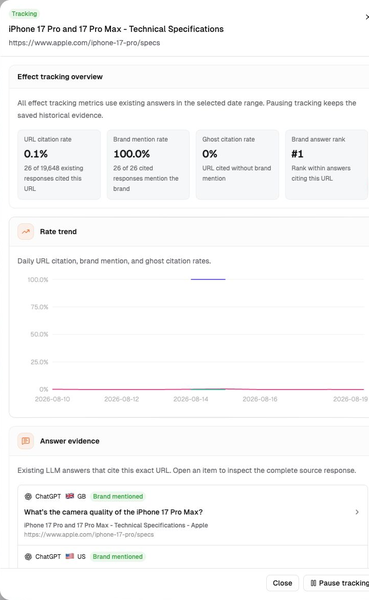Close the dialog with the top X
Screen dimensions: 369x600
(367, 17)
